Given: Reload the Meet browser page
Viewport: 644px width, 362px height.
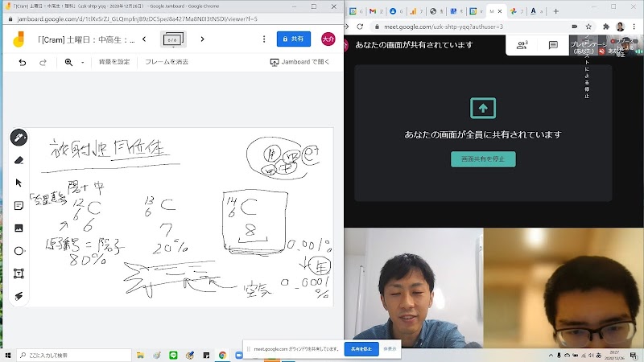Looking at the screenshot, I should click(x=360, y=27).
